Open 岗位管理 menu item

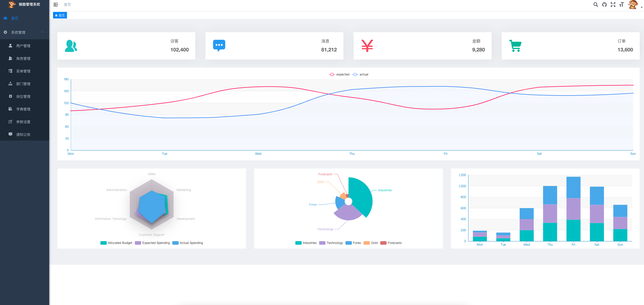click(x=25, y=97)
